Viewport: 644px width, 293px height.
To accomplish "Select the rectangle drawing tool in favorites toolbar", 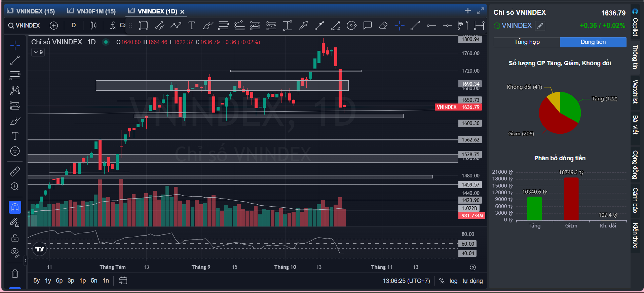I will pyautogui.click(x=144, y=26).
